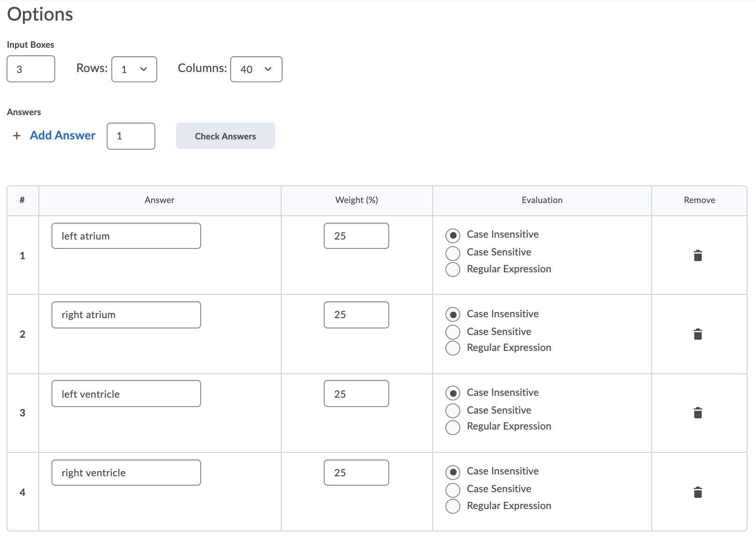Remove right ventricle answer with trash icon
756x539 pixels.
698,492
